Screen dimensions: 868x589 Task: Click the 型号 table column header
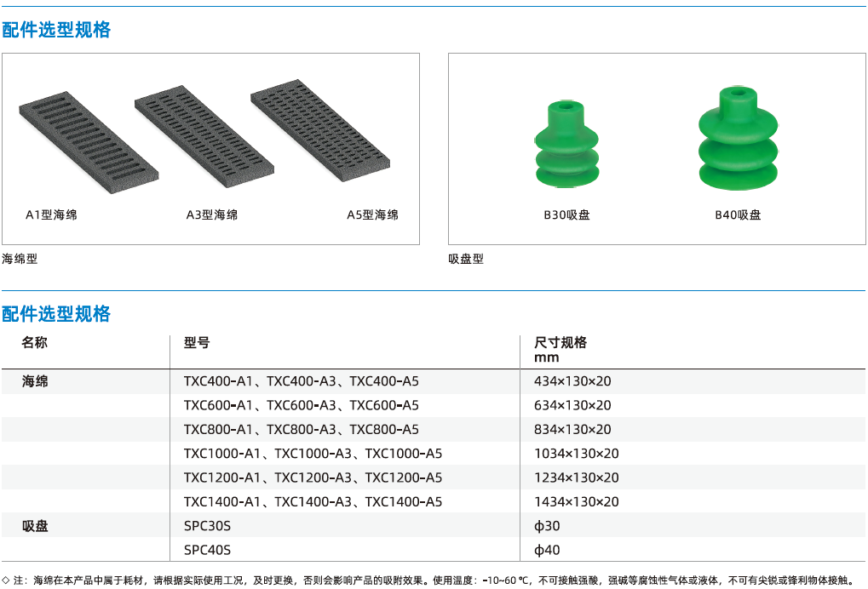197,342
